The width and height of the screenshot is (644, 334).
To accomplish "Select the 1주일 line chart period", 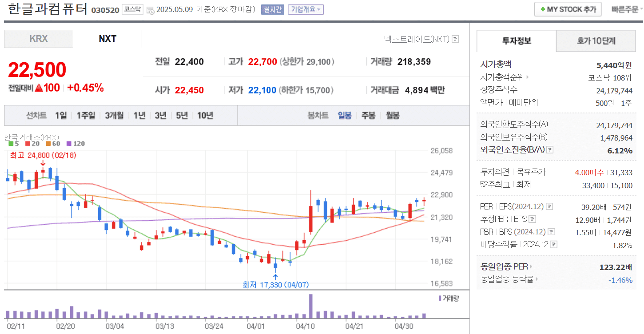I will [86, 116].
